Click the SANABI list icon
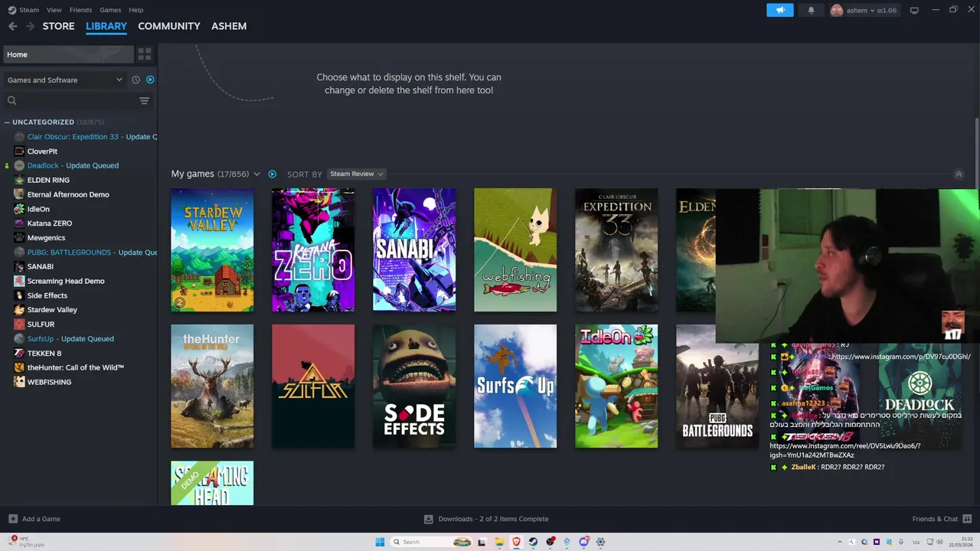Viewport: 980px width, 551px height. (x=19, y=266)
